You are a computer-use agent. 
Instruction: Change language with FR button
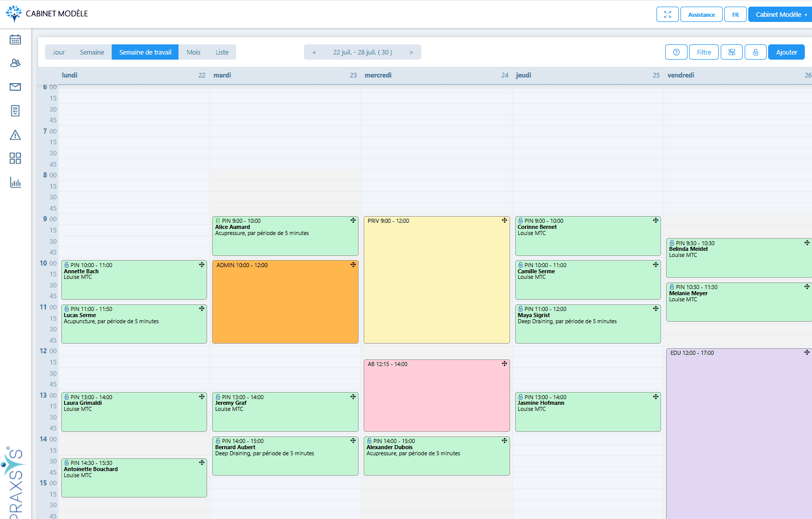pos(735,14)
